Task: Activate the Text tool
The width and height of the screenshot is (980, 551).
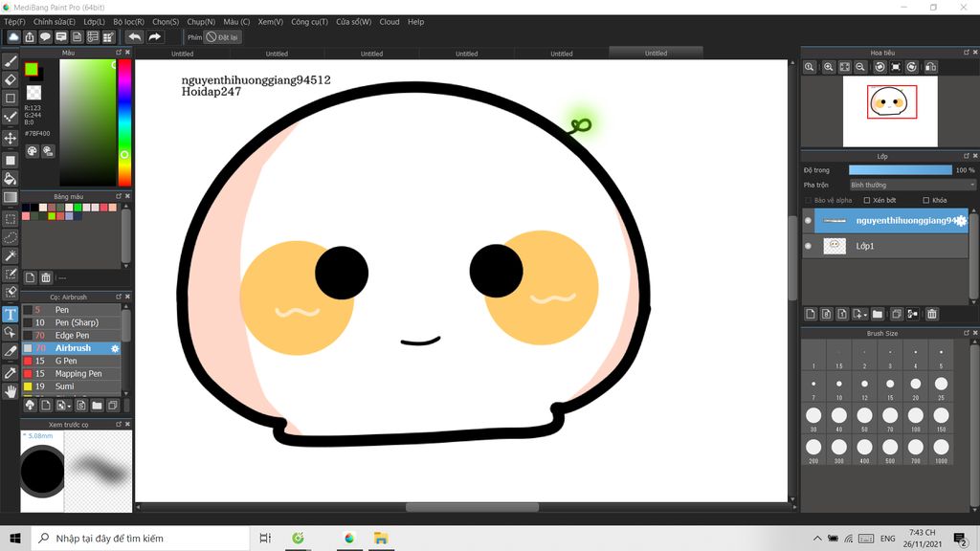Action: click(10, 314)
